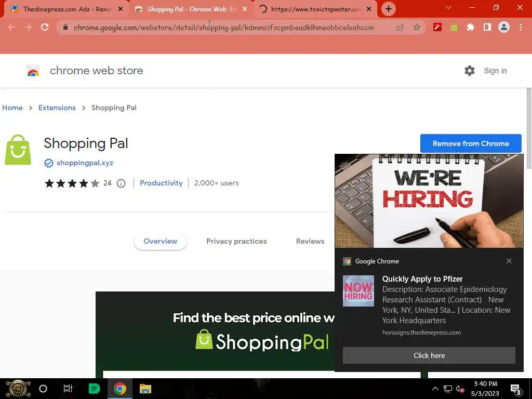The height and width of the screenshot is (399, 532).
Task: Switch to the Privacy practices tab
Action: (x=236, y=241)
